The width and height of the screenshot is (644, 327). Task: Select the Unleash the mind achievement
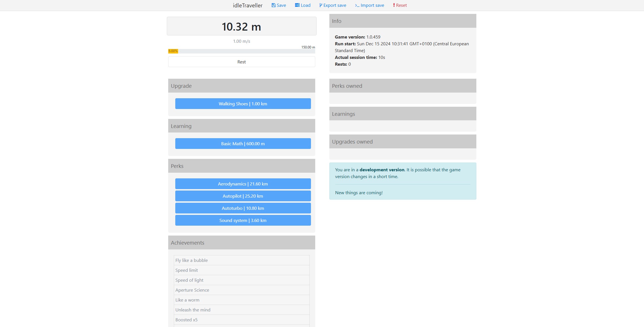(x=242, y=310)
